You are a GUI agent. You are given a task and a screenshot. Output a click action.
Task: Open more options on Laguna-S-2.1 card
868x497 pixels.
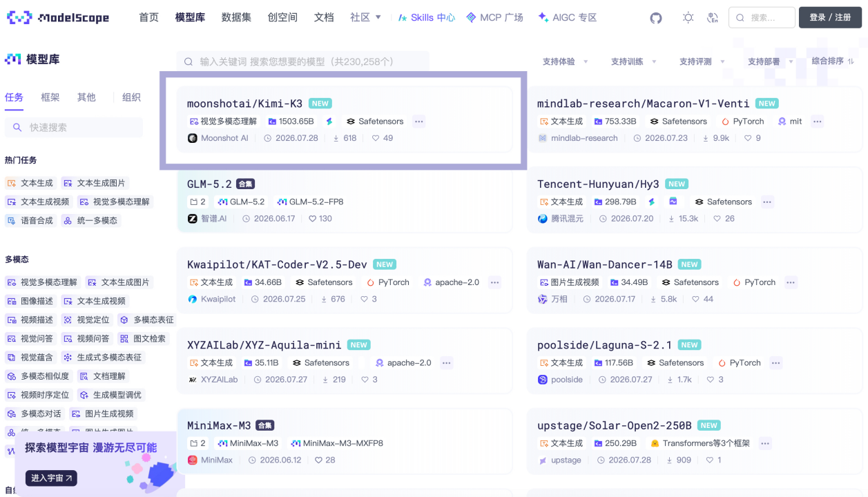click(x=776, y=362)
